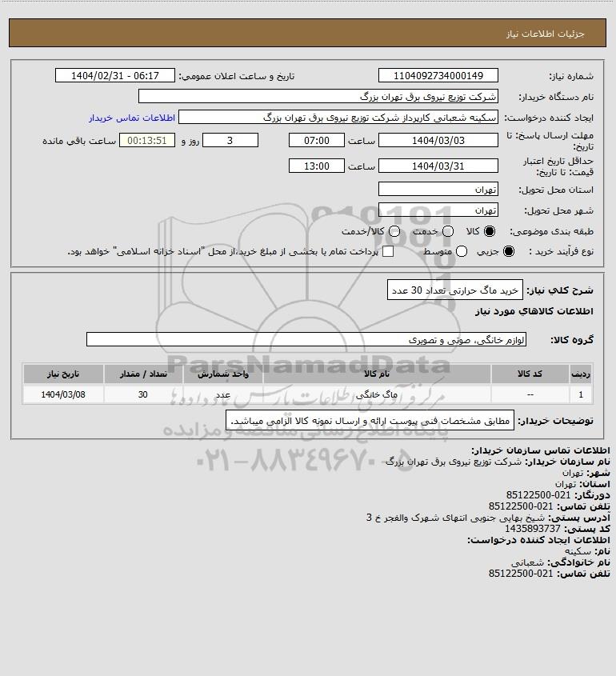Click the buyer notes field مطابق مشخصات فنی
Viewport: 616px width, 676px height.
[370, 420]
